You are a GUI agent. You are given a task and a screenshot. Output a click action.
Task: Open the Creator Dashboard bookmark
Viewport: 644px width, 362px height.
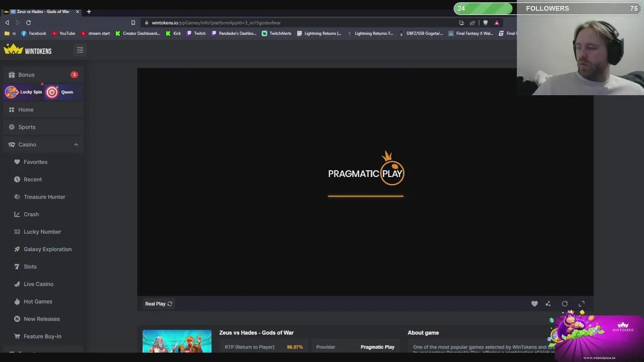137,34
